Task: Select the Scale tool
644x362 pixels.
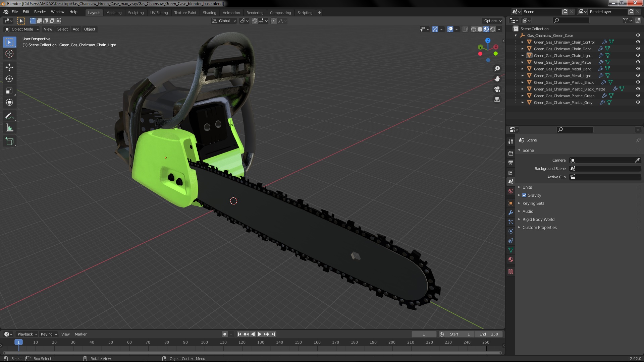Action: tap(9, 91)
